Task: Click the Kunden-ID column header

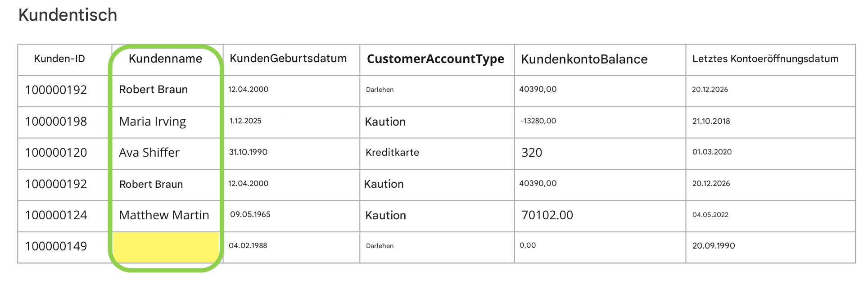Action: pos(59,59)
